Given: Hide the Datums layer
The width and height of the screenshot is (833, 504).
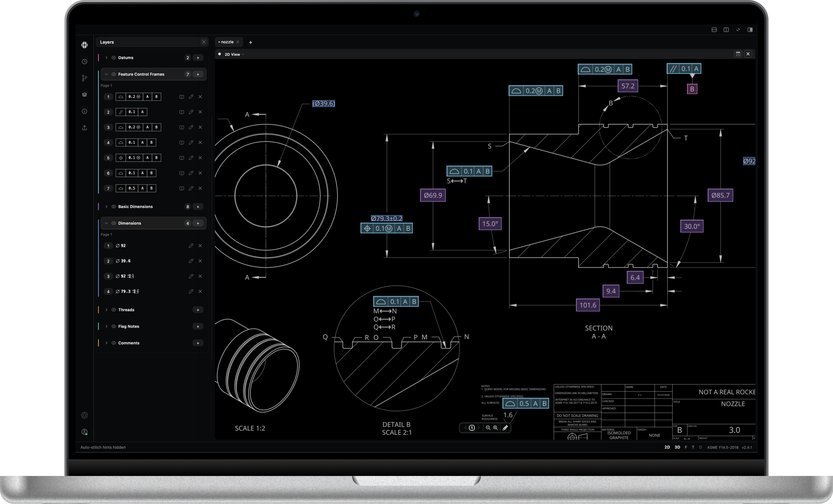Looking at the screenshot, I should pyautogui.click(x=114, y=57).
